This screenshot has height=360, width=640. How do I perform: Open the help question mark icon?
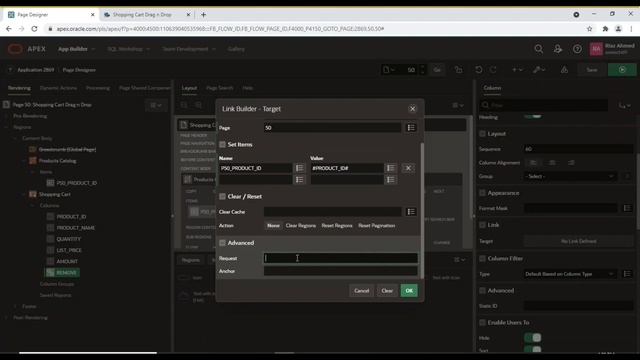(x=577, y=49)
